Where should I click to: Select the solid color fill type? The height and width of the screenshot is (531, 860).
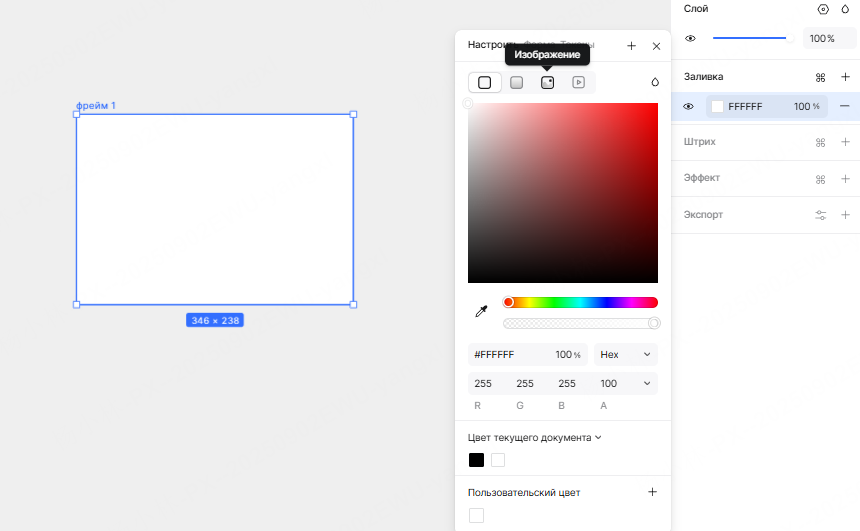(x=485, y=83)
